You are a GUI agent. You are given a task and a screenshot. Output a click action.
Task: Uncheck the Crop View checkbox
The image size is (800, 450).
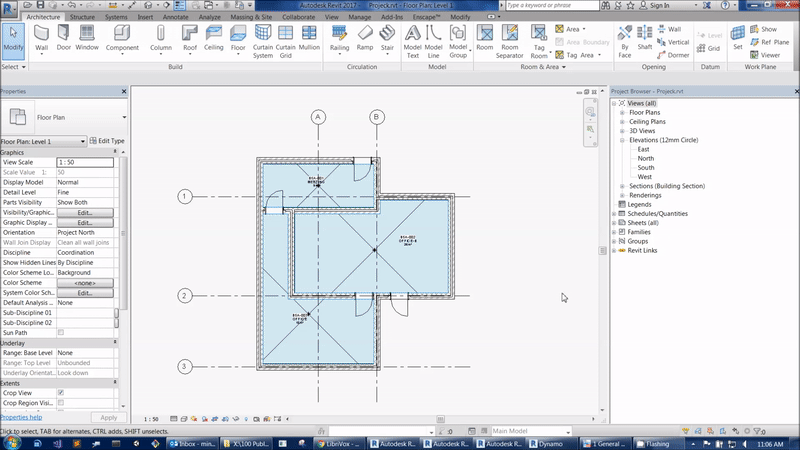[61, 393]
